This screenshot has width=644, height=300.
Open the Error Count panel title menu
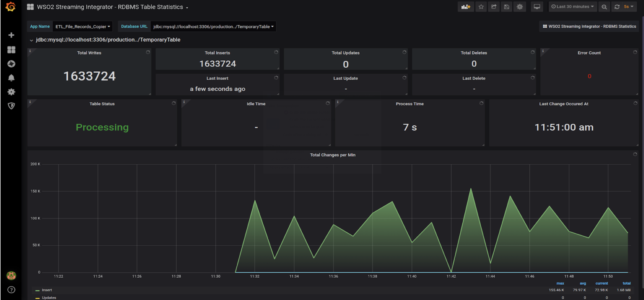[x=589, y=53]
